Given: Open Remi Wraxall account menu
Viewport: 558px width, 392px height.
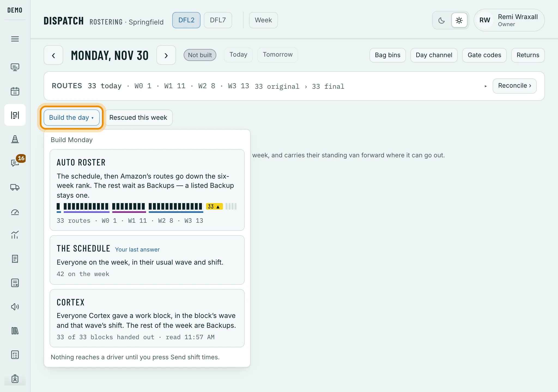Looking at the screenshot, I should [x=509, y=20].
